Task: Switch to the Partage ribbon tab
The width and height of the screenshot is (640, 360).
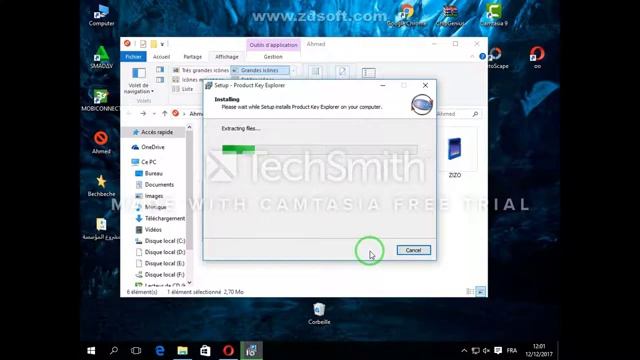Action: [x=193, y=57]
